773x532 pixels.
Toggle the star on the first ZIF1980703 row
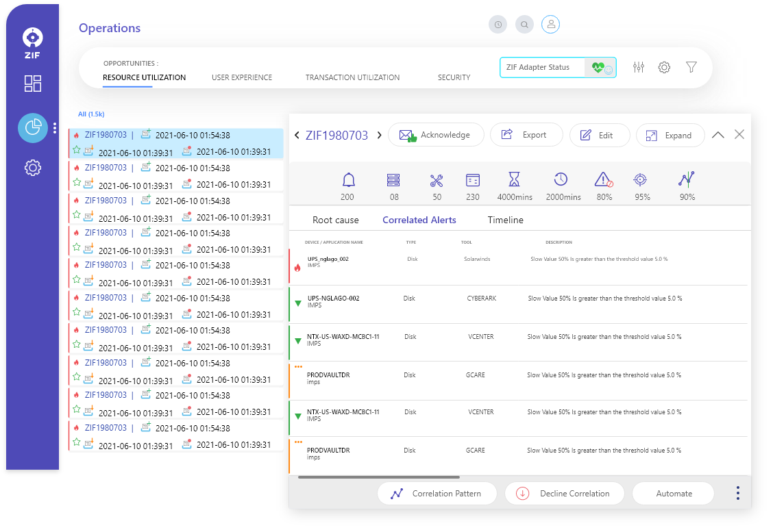(77, 149)
